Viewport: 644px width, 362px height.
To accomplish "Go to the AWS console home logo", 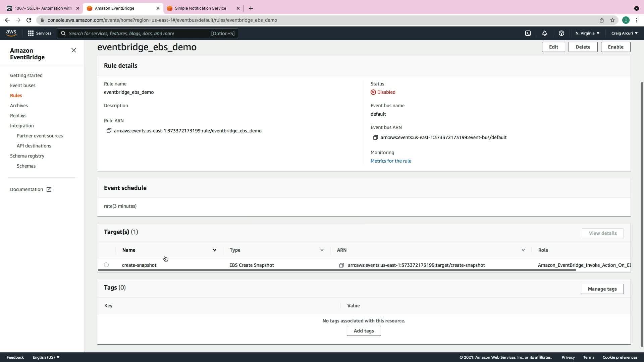I will (11, 33).
